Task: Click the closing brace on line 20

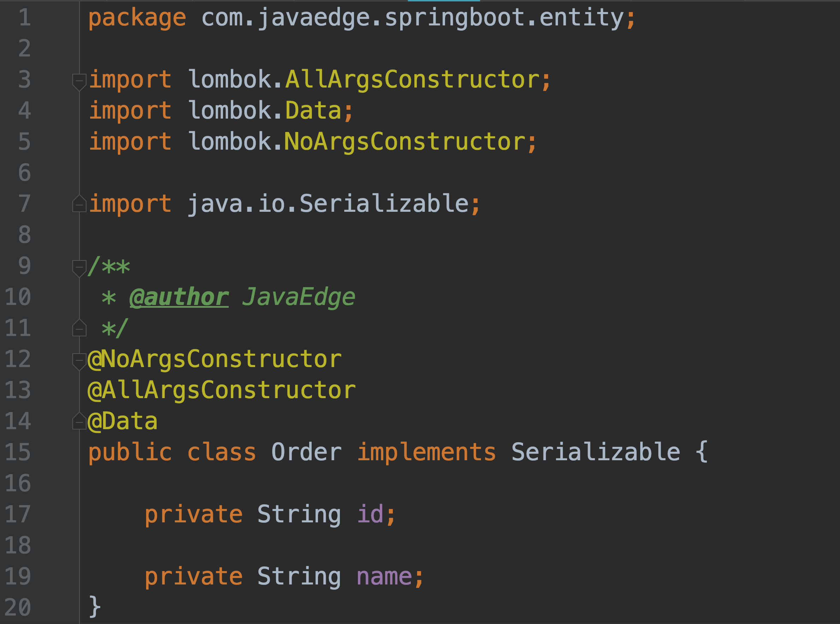Action: [95, 607]
